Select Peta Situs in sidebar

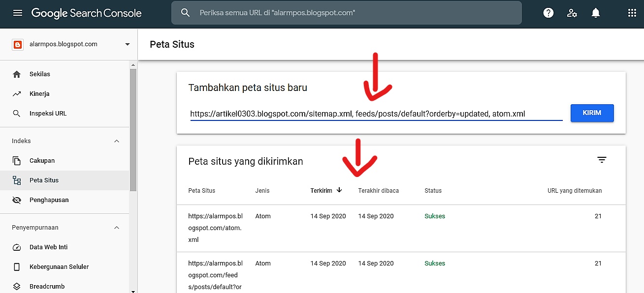(x=64, y=180)
